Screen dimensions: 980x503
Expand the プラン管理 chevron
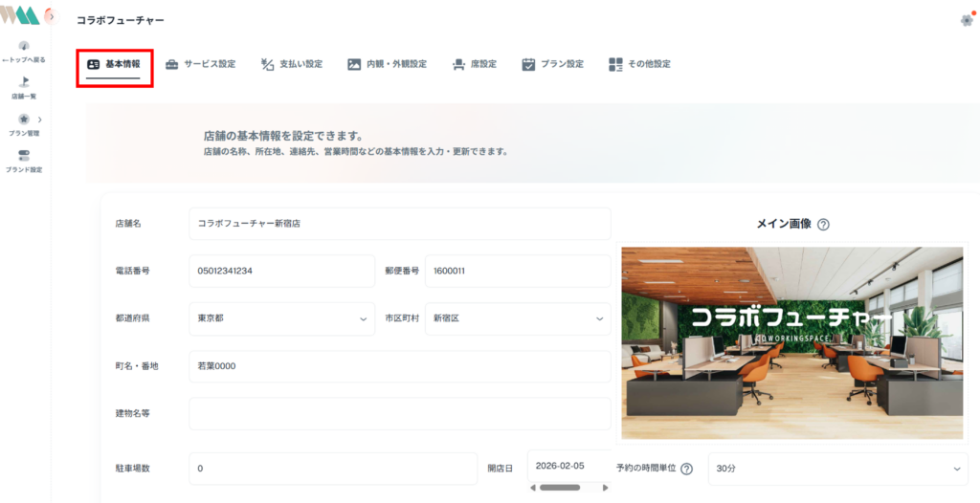coord(39,120)
